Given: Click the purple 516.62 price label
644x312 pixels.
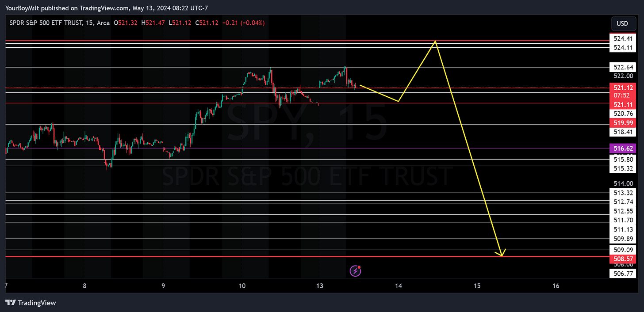Looking at the screenshot, I should [623, 148].
